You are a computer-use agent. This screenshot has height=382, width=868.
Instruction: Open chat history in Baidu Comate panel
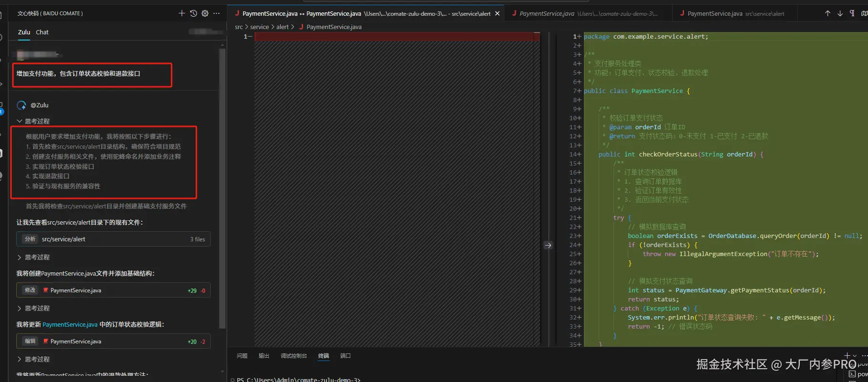[x=193, y=13]
